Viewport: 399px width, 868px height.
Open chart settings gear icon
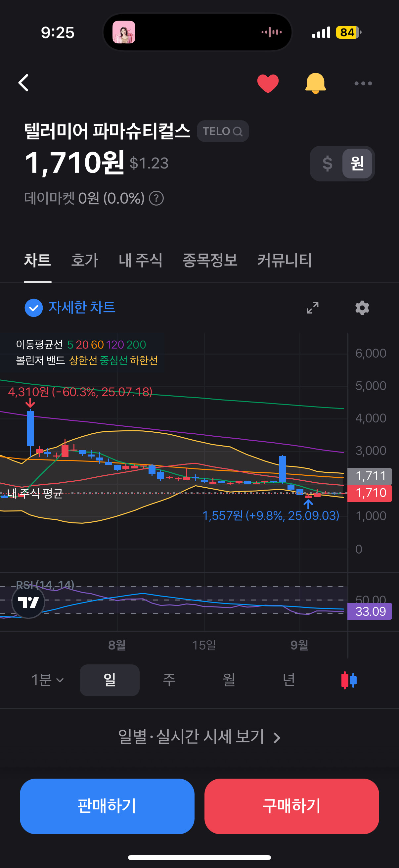click(362, 308)
